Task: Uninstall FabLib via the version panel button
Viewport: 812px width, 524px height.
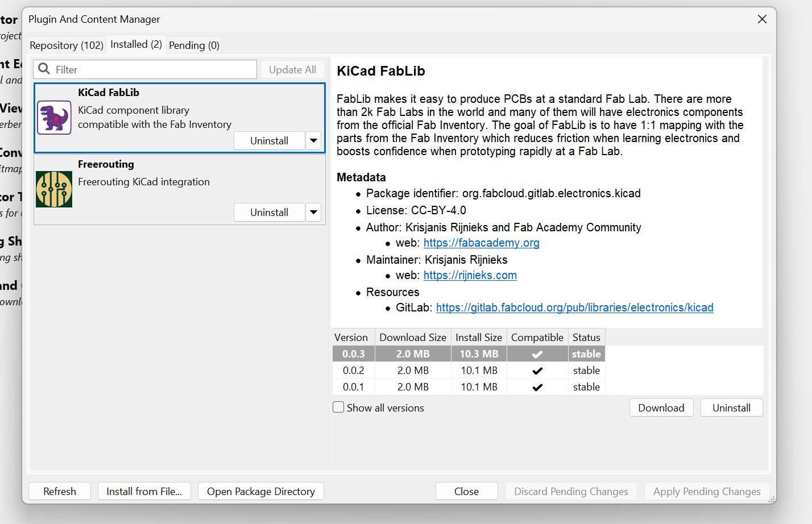Action: (x=731, y=407)
